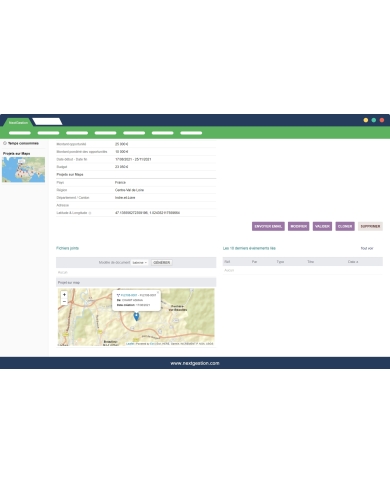The width and height of the screenshot is (390, 484).
Task: Sort events by the Titre column header
Action: tap(311, 262)
